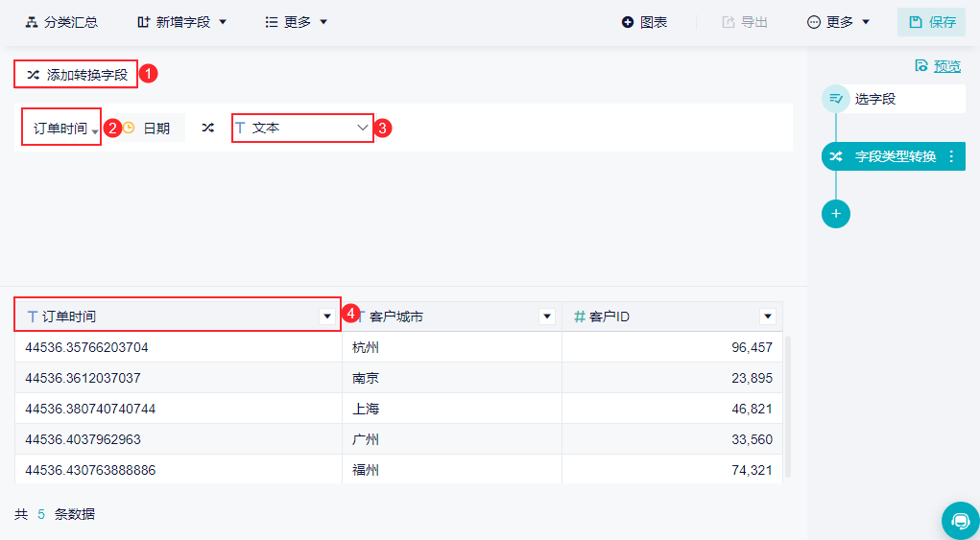Open the customer service chat icon
980x540 pixels.
[960, 520]
